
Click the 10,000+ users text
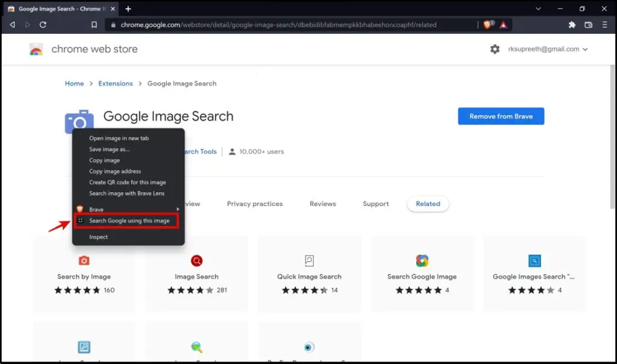pos(262,151)
